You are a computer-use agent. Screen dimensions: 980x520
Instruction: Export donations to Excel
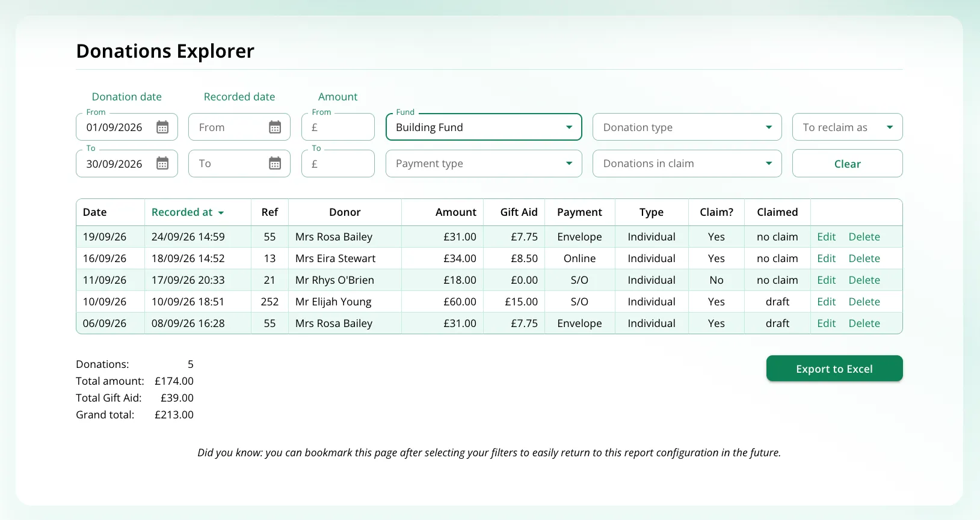point(834,369)
